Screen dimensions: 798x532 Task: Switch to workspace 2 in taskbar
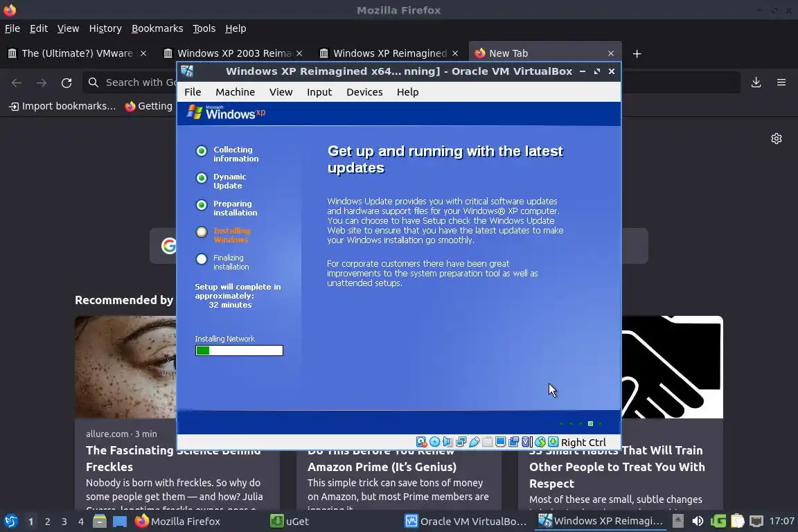47,522
